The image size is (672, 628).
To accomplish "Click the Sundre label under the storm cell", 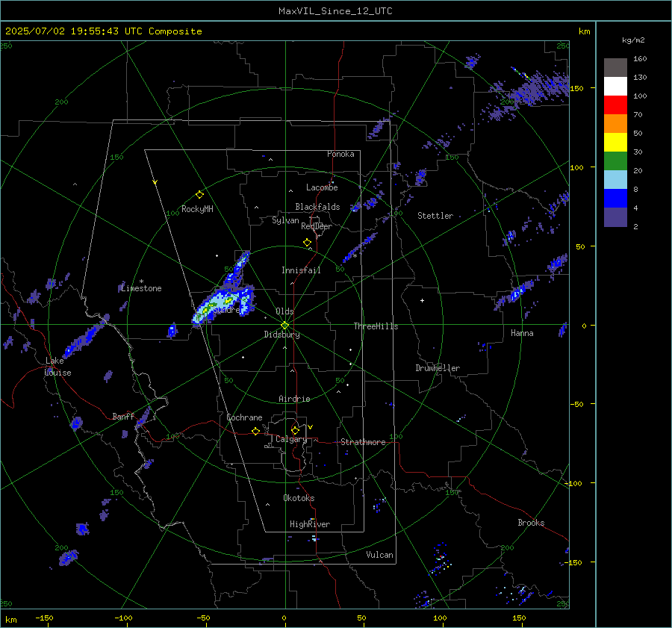I will pyautogui.click(x=226, y=311).
